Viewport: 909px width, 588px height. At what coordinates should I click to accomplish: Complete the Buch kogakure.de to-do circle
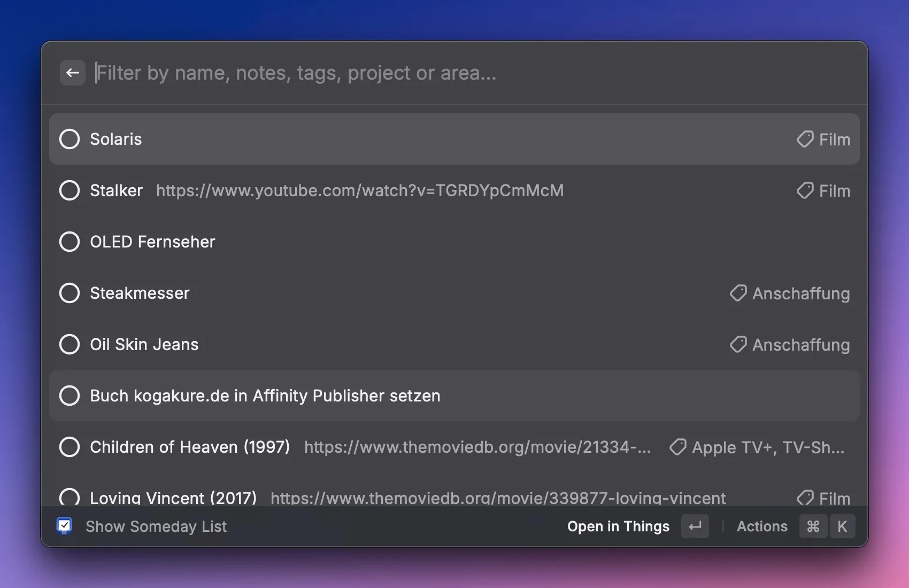coord(70,396)
